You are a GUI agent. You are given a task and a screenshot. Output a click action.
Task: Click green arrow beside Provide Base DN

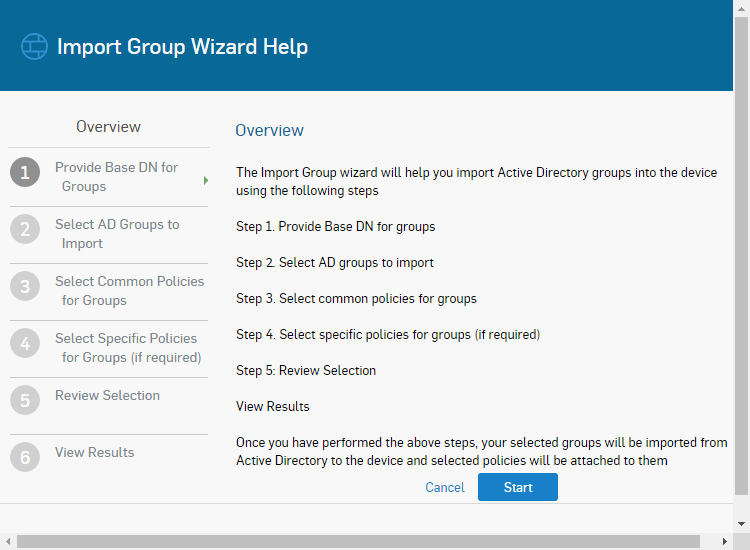pos(206,180)
